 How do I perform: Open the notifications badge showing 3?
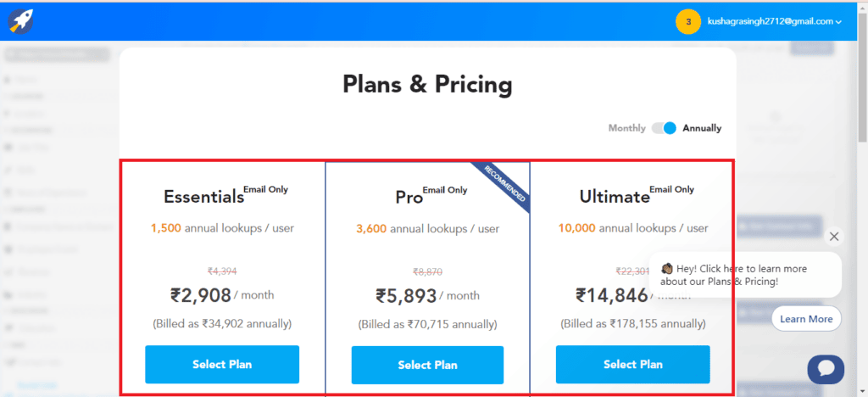point(687,22)
